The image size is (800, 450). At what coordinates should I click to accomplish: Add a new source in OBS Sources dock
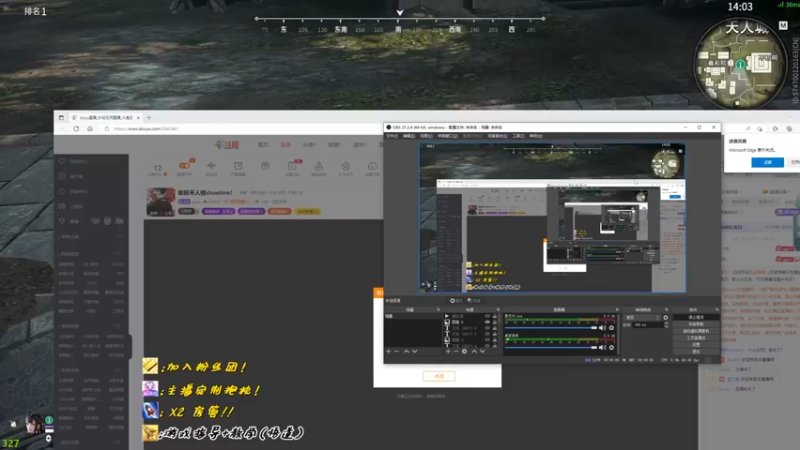tap(448, 352)
